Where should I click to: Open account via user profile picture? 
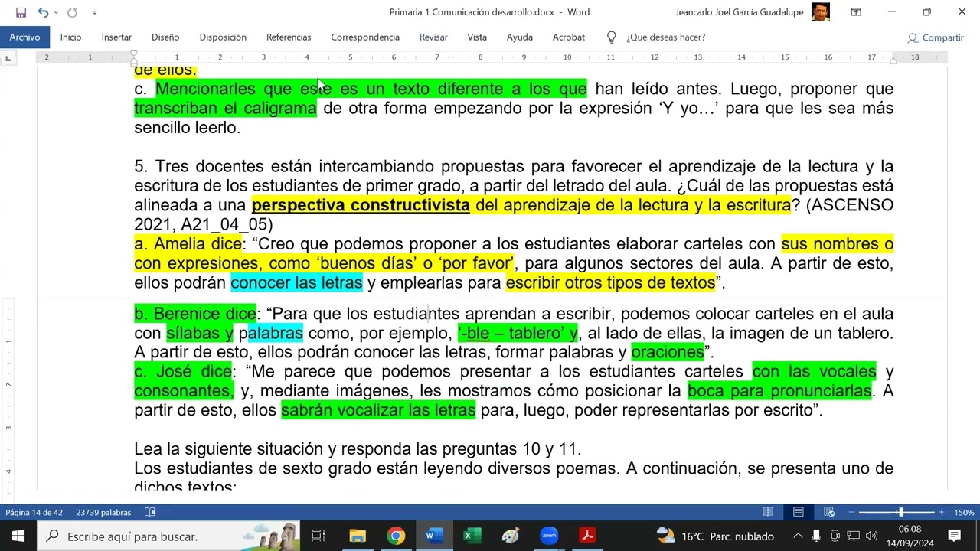[821, 12]
